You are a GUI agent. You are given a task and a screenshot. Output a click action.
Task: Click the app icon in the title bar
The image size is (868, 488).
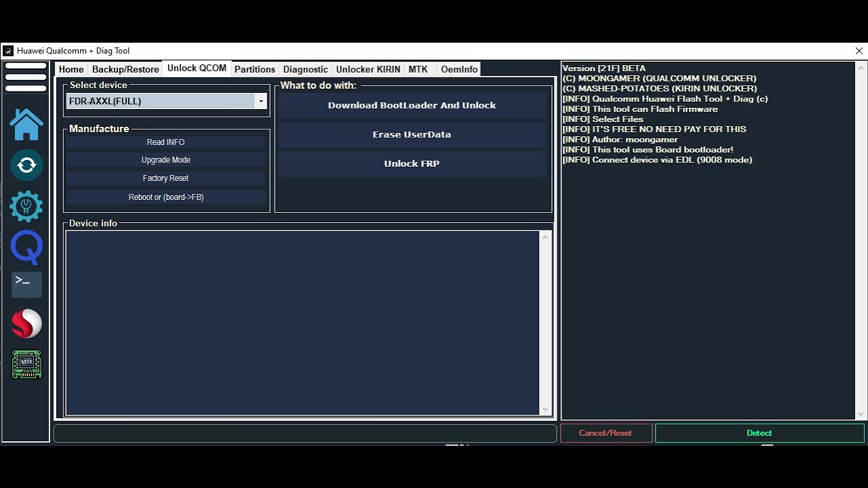[x=8, y=51]
